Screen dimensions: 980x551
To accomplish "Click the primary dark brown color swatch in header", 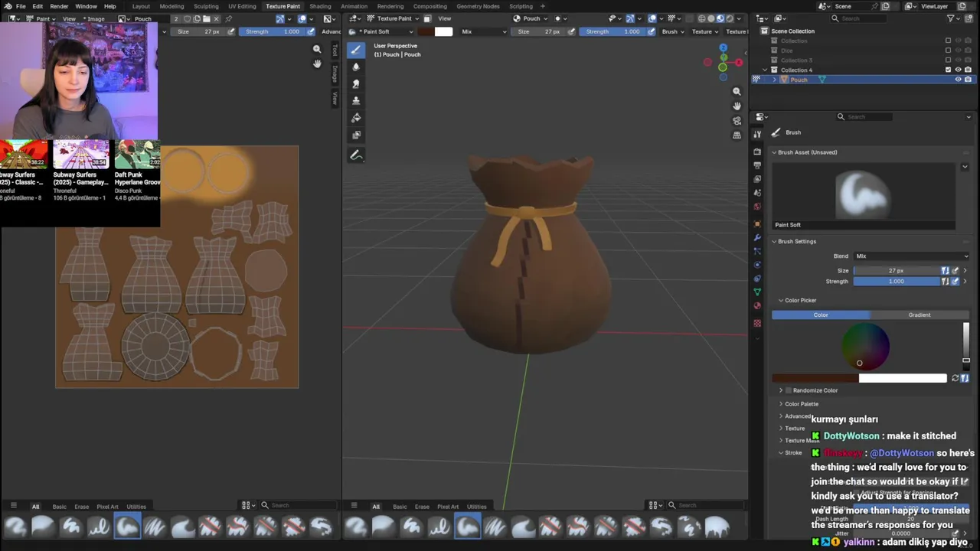I will point(425,31).
